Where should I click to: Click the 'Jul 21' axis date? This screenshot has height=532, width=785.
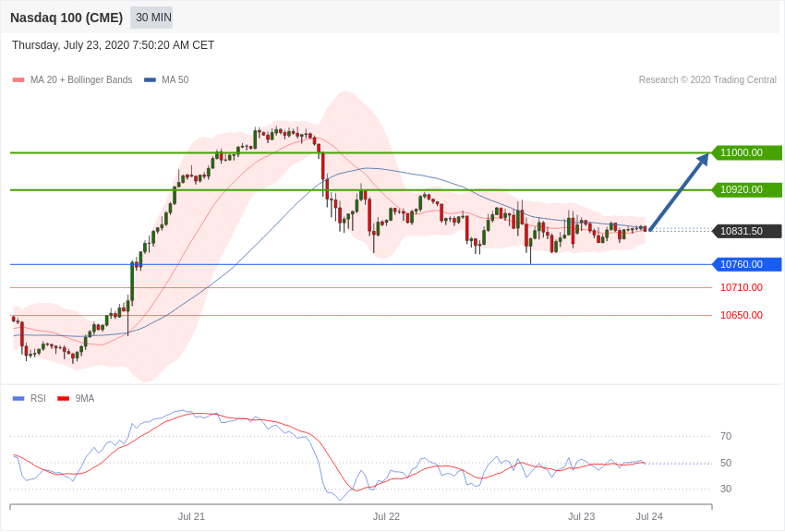point(191,516)
